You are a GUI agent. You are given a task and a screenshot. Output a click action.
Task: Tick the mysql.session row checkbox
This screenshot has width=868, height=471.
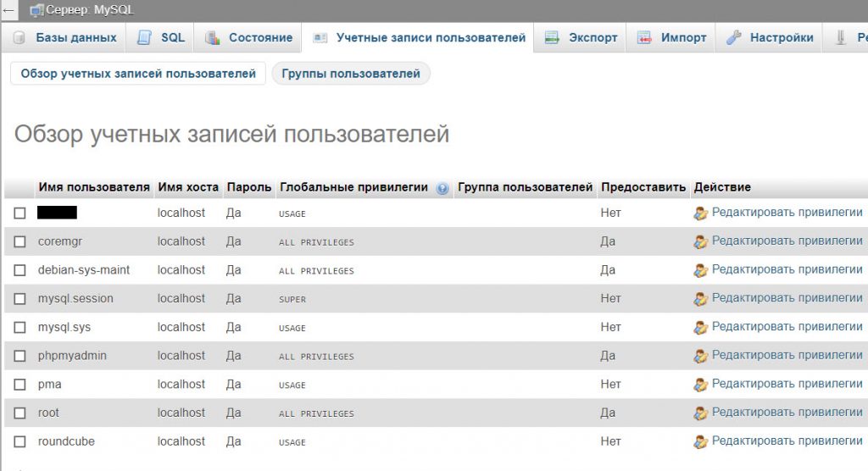20,299
